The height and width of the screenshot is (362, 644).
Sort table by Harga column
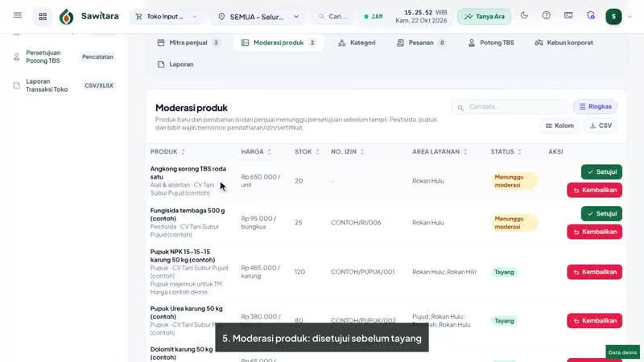[x=256, y=151]
